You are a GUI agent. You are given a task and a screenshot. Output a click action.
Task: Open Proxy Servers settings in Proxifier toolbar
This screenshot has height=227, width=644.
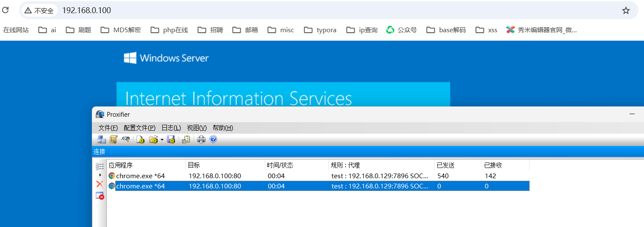102,139
